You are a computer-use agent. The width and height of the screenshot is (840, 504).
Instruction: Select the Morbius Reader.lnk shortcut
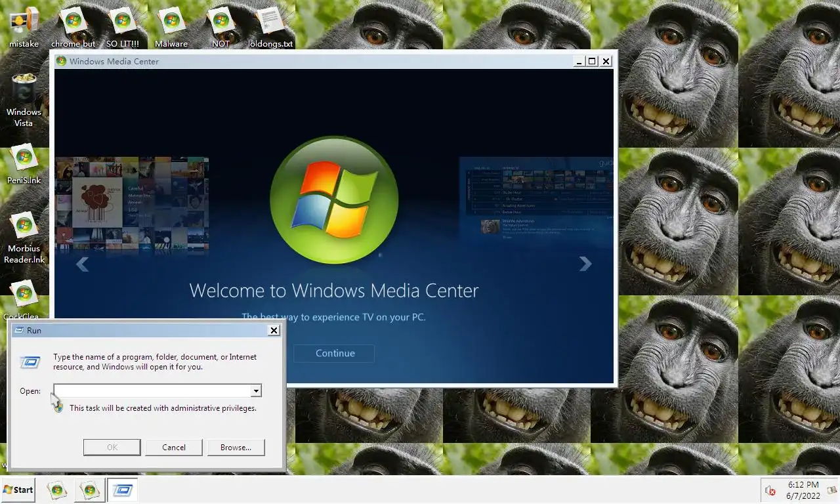(24, 238)
